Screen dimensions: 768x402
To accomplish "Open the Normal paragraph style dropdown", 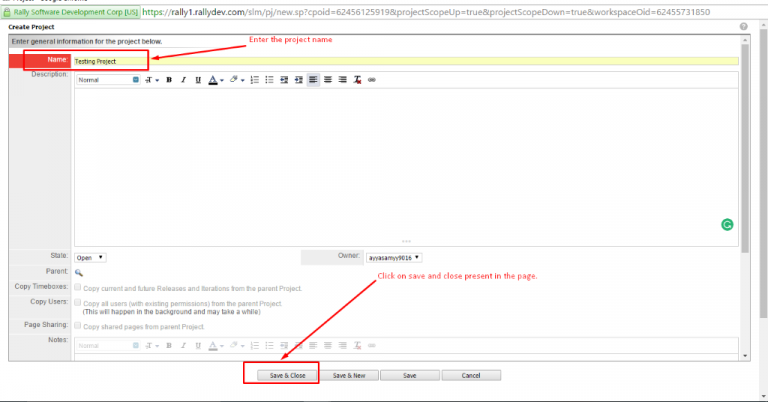I will point(108,80).
